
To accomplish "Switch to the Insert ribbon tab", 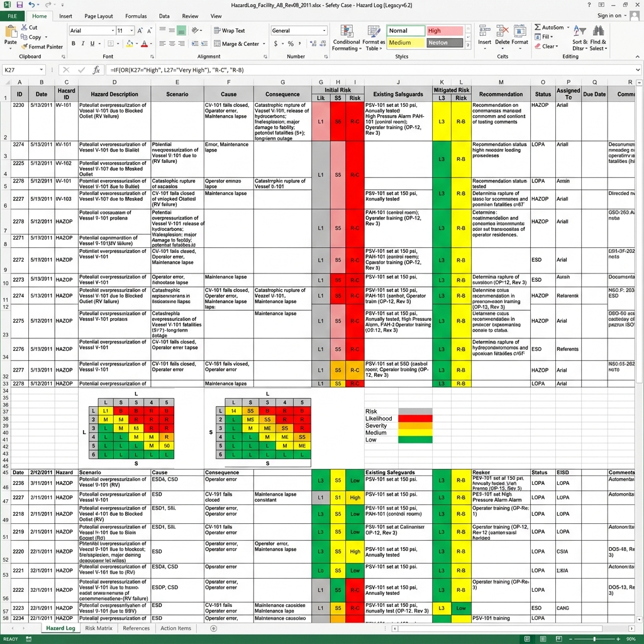I will (x=65, y=16).
